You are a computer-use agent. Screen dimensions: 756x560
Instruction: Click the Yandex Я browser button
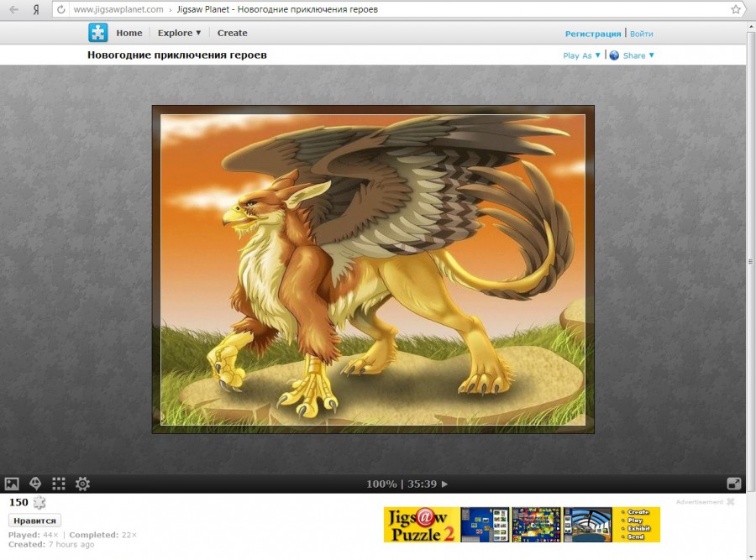click(35, 9)
